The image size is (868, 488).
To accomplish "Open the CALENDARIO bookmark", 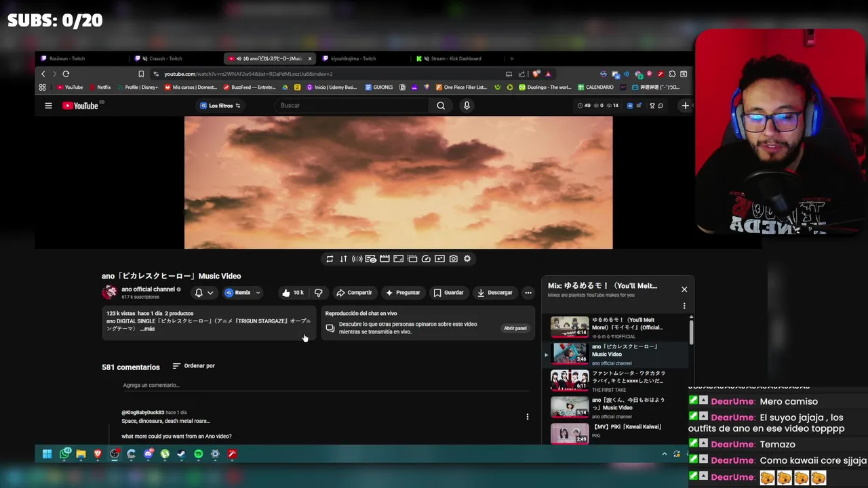I will pos(595,87).
